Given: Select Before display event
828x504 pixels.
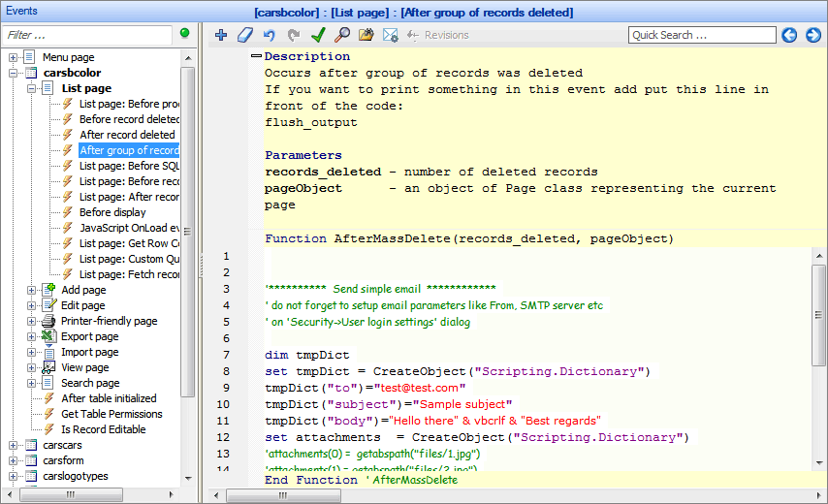Looking at the screenshot, I should point(112,212).
